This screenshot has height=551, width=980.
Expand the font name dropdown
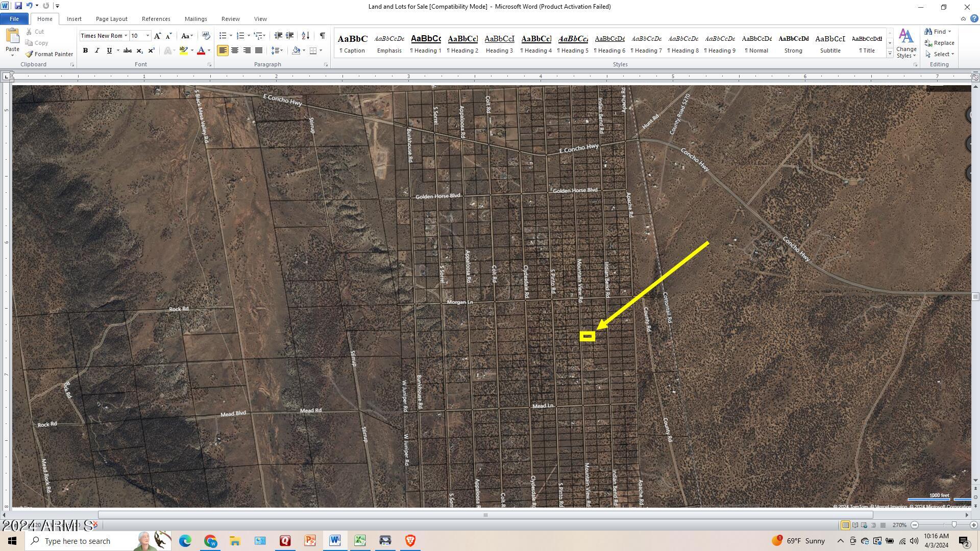[x=126, y=36]
